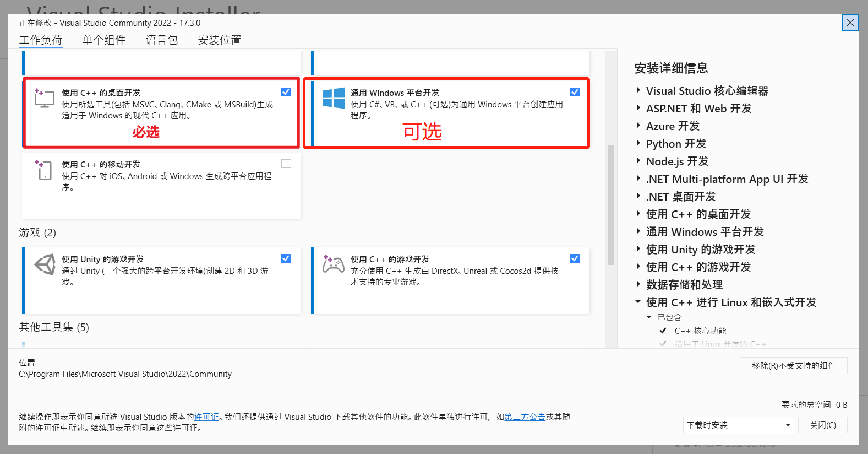The height and width of the screenshot is (454, 868).
Task: Click the 安装详细信息 heading
Action: click(671, 68)
